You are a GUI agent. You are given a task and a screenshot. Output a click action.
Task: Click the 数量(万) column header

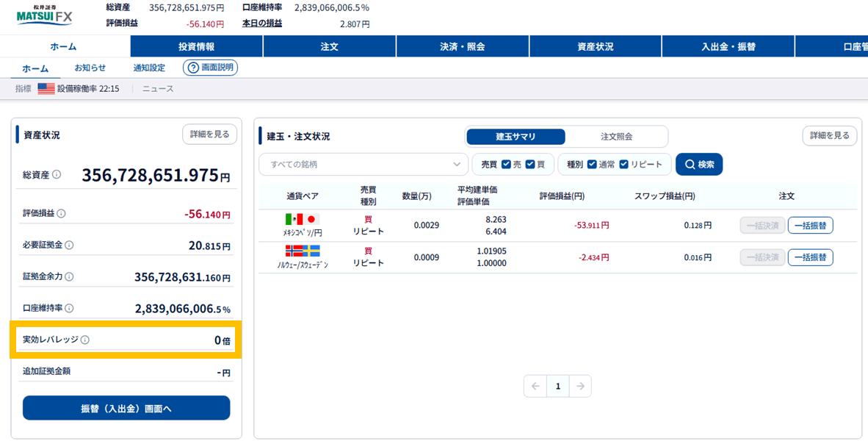point(417,196)
